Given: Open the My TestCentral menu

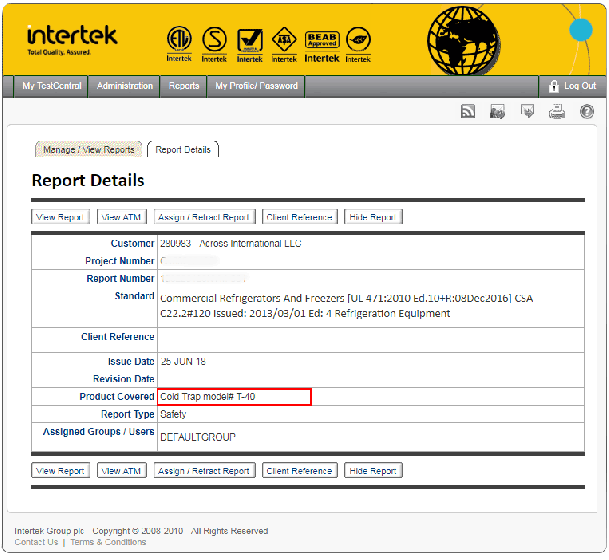Looking at the screenshot, I should [x=52, y=86].
